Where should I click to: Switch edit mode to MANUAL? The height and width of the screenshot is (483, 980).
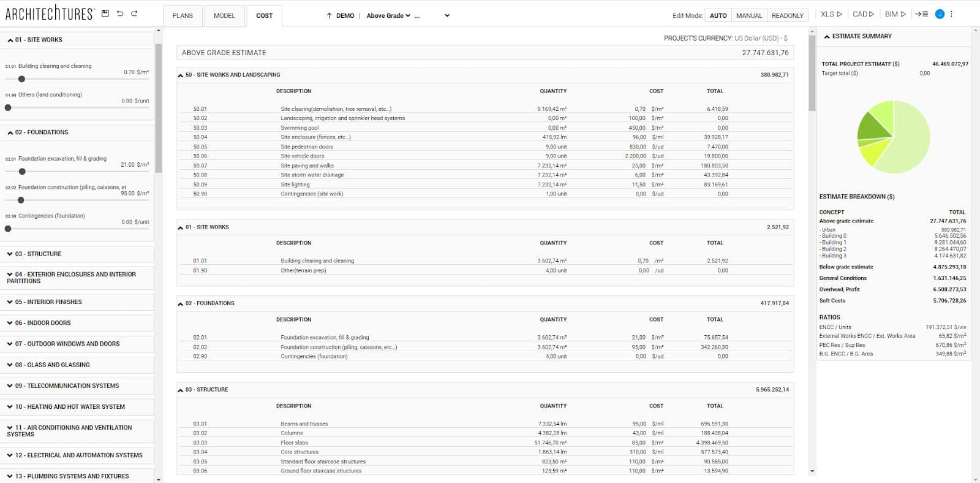click(749, 16)
